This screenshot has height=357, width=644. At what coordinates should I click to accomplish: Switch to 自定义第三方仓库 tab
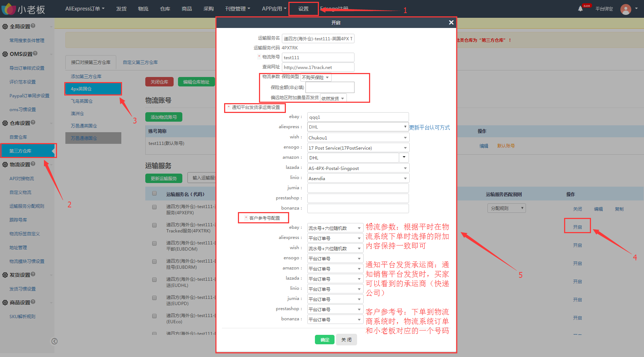(x=140, y=62)
